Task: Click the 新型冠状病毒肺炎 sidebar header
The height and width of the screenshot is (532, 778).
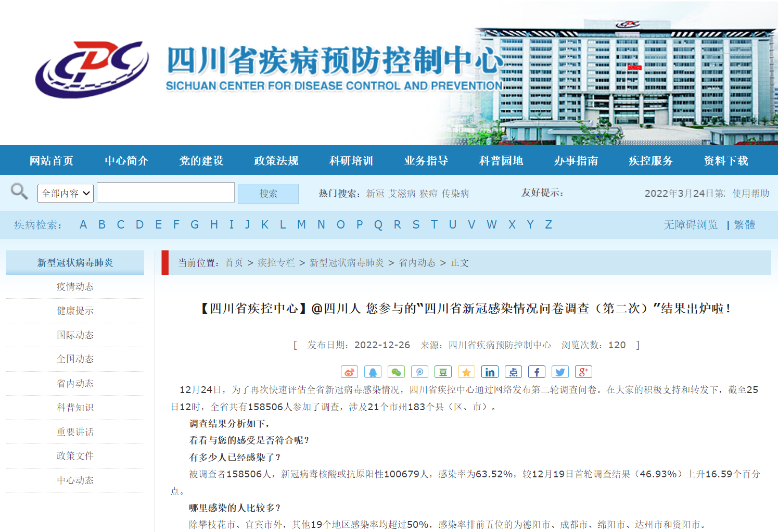Action: [x=75, y=262]
